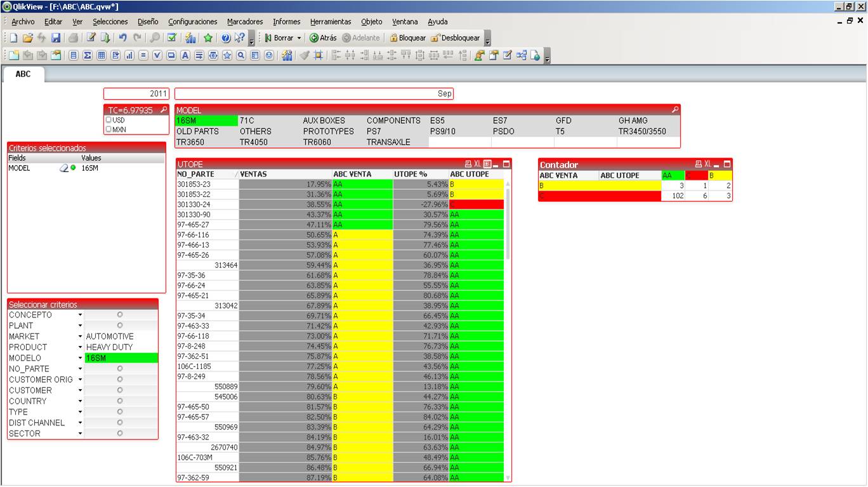Open the Borrar dropdown arrow
Viewport: 868px width, 487px height.
pos(299,38)
